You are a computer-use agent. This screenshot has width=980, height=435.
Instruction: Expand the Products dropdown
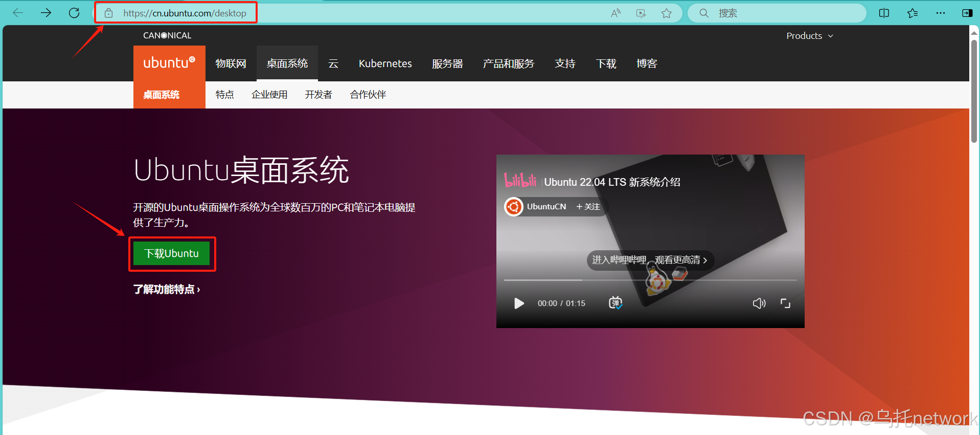(x=810, y=36)
